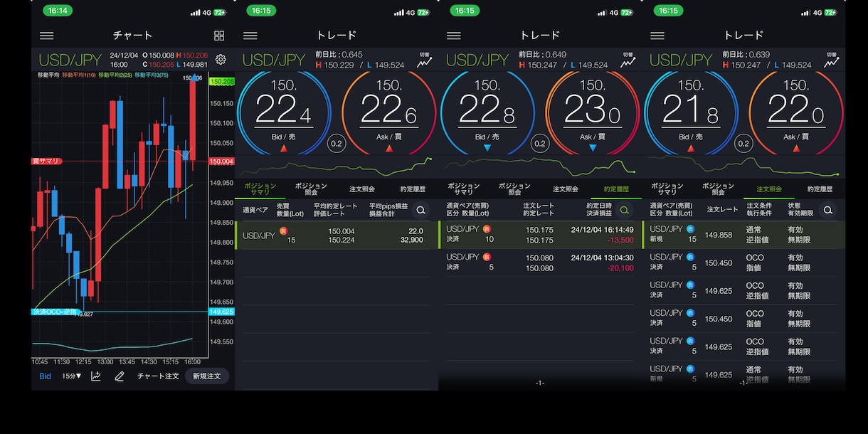The height and width of the screenshot is (434, 868).
Task: Select the execution row with -20,100 loss
Action: [x=540, y=263]
